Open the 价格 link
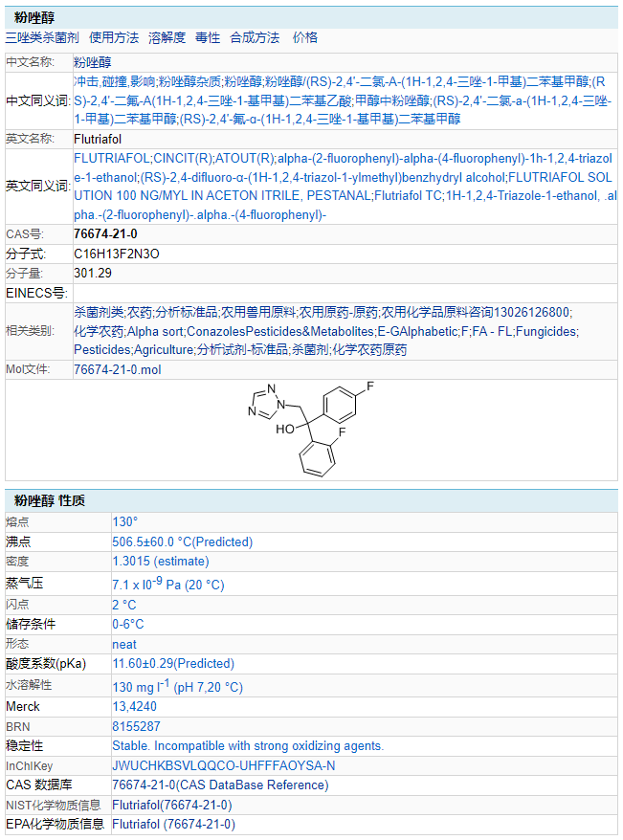Viewport: 623px width, 840px height. click(305, 37)
